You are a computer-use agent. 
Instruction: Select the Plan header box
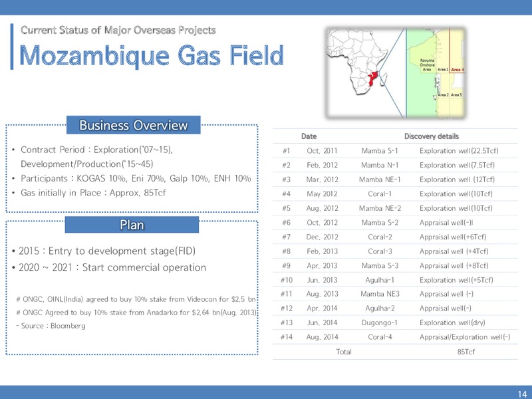(132, 225)
